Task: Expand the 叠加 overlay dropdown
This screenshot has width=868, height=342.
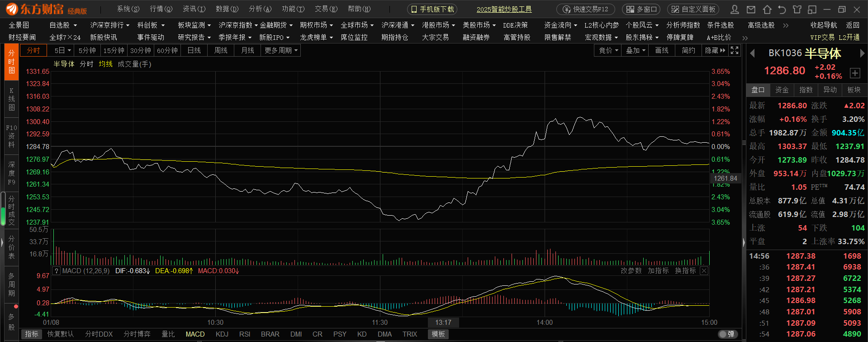Action: coord(636,50)
